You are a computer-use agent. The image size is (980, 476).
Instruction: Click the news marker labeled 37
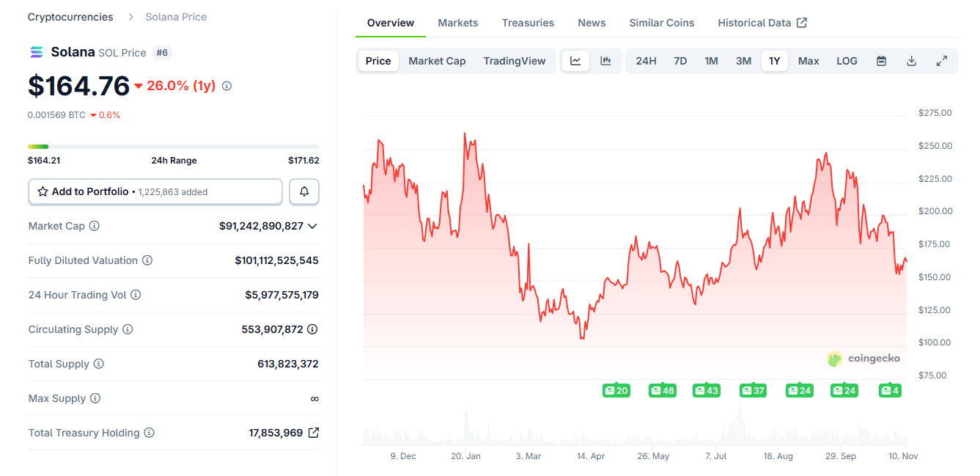pyautogui.click(x=753, y=390)
